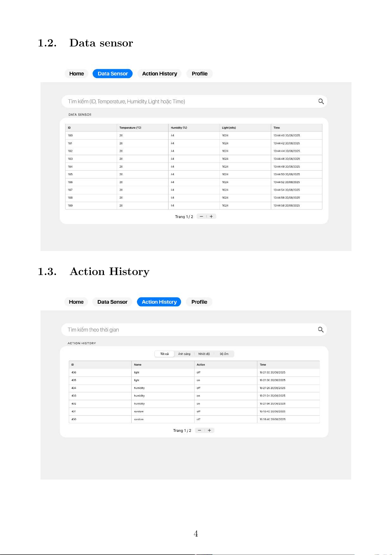
Task: Switch the filter to 'Ánh sáng'
Action: click(184, 354)
